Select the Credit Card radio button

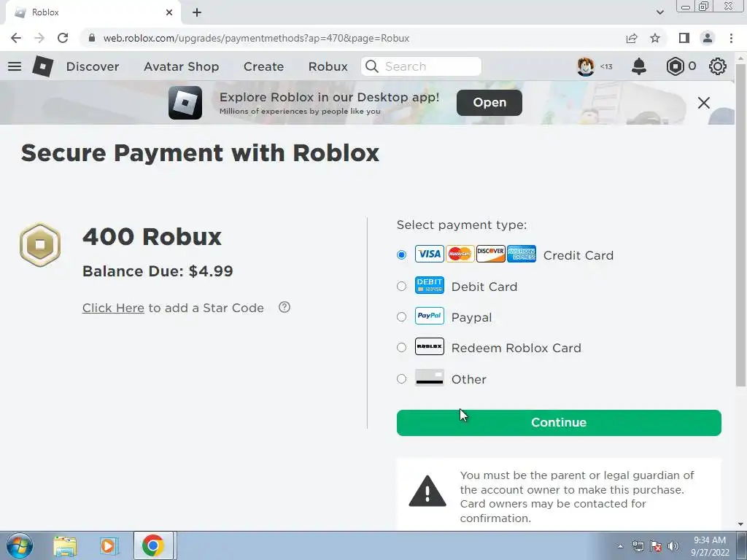point(402,254)
